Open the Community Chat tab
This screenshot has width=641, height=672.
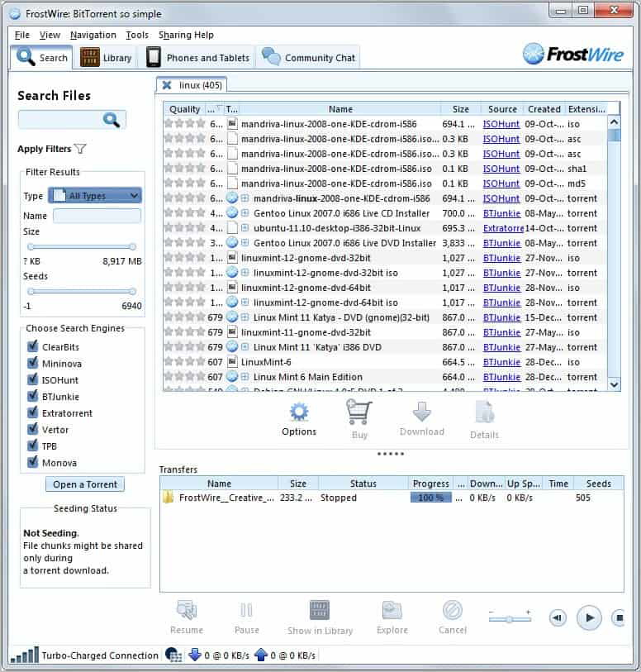pyautogui.click(x=308, y=57)
